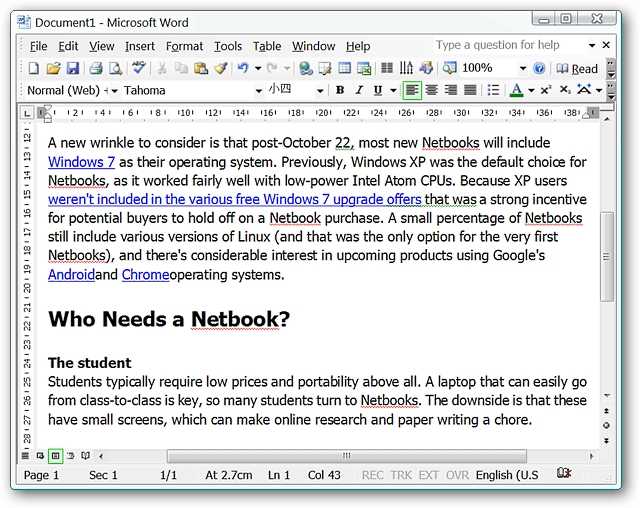Toggle center alignment

click(x=431, y=90)
